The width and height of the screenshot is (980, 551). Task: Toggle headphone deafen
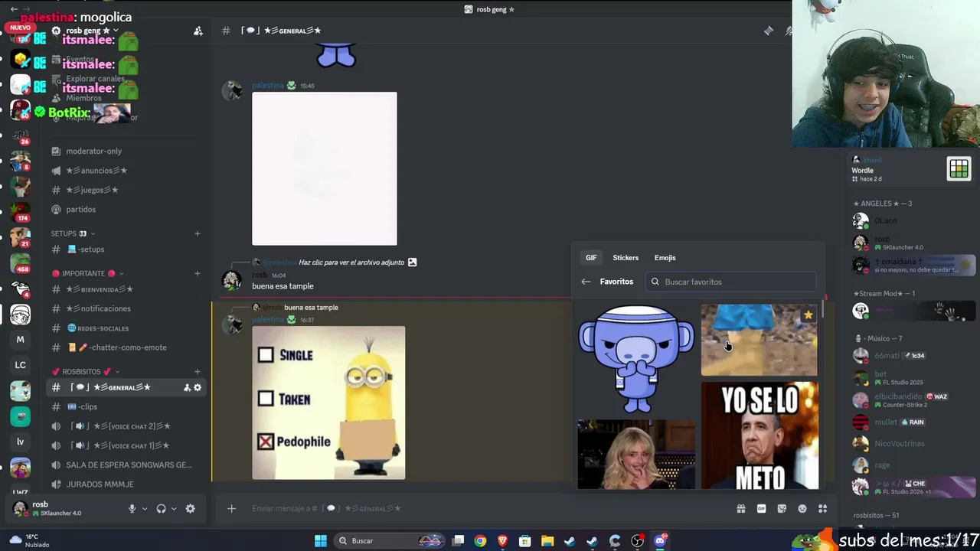point(161,509)
